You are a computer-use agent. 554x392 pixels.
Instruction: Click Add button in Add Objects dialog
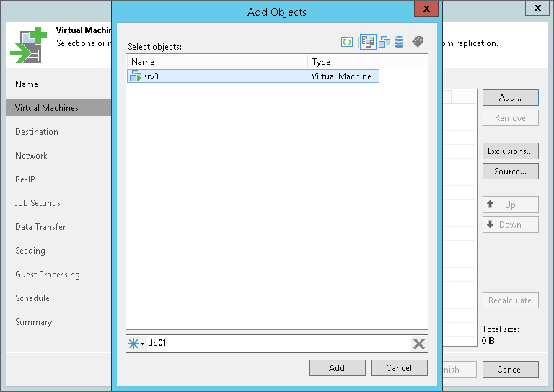point(338,368)
